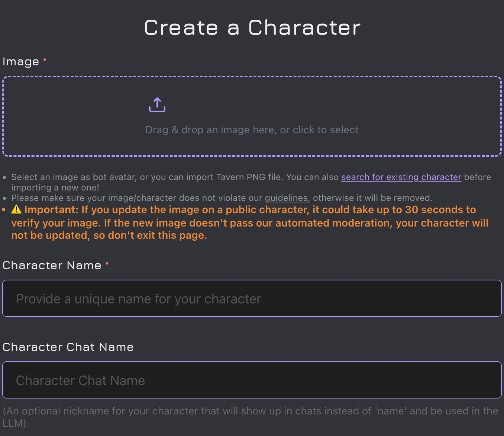
Task: Click the 'Image' field label
Action: click(x=21, y=62)
